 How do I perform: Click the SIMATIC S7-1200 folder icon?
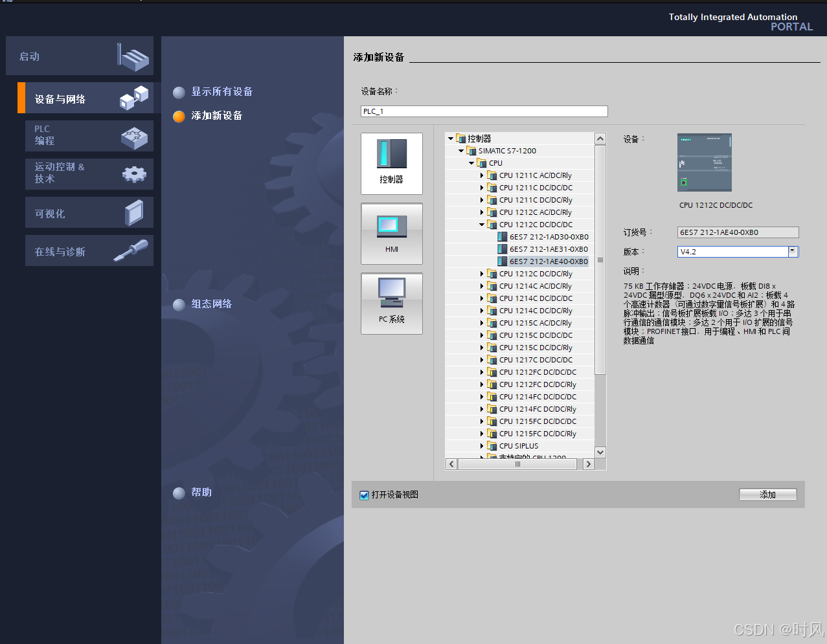coord(471,151)
